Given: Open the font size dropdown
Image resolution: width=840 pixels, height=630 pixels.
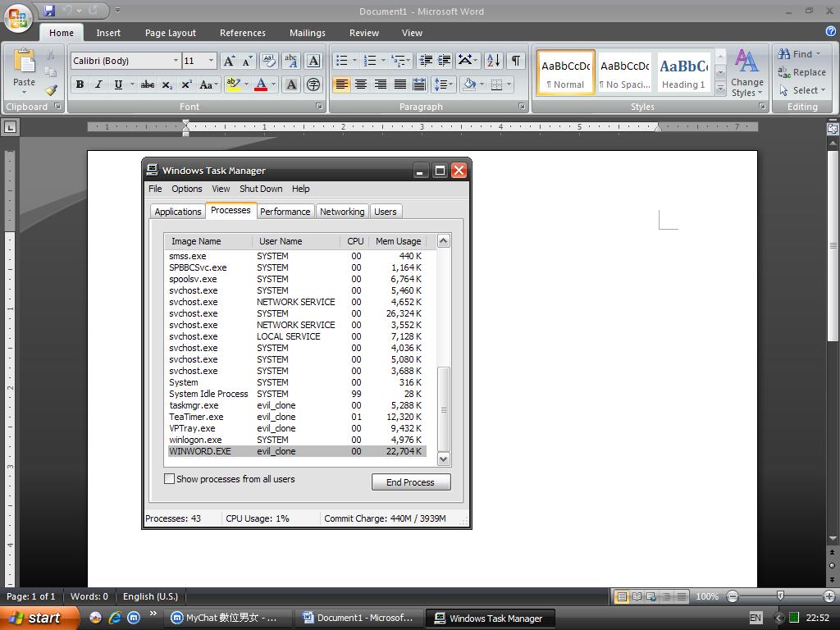Looking at the screenshot, I should coord(211,61).
